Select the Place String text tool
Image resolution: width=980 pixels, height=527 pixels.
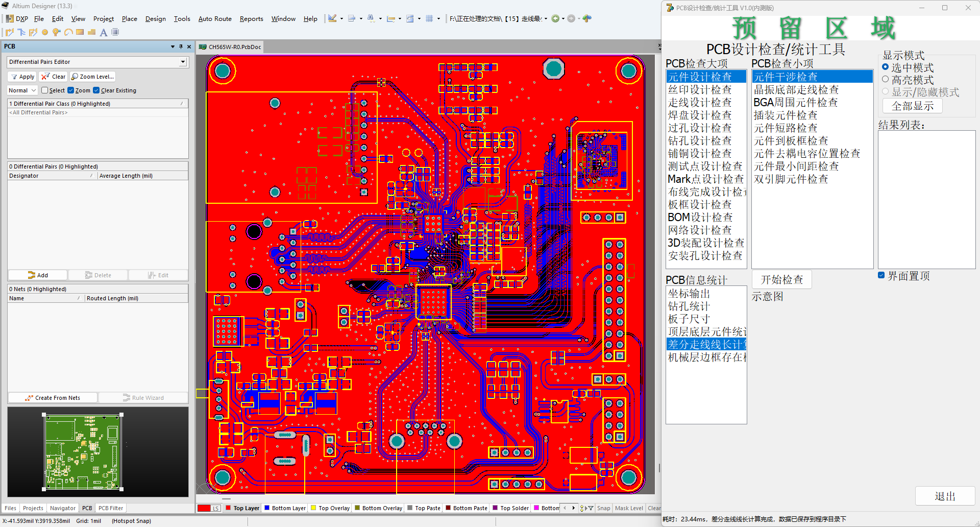click(104, 32)
